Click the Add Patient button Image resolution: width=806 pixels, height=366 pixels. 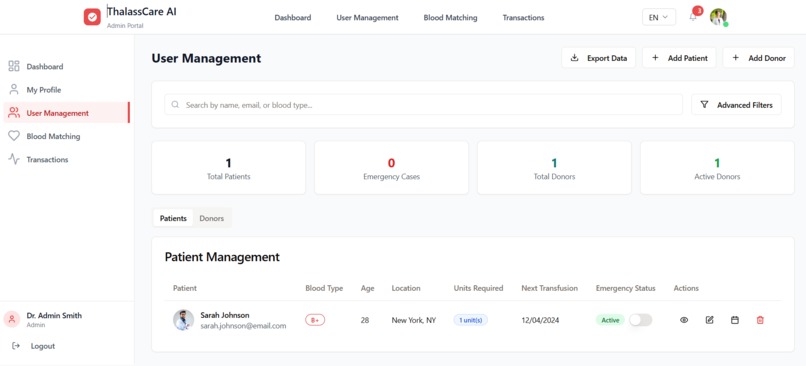[x=679, y=58]
